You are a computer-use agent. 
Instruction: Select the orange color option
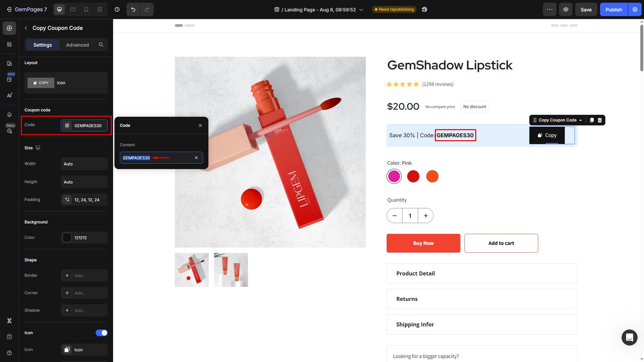point(432,176)
